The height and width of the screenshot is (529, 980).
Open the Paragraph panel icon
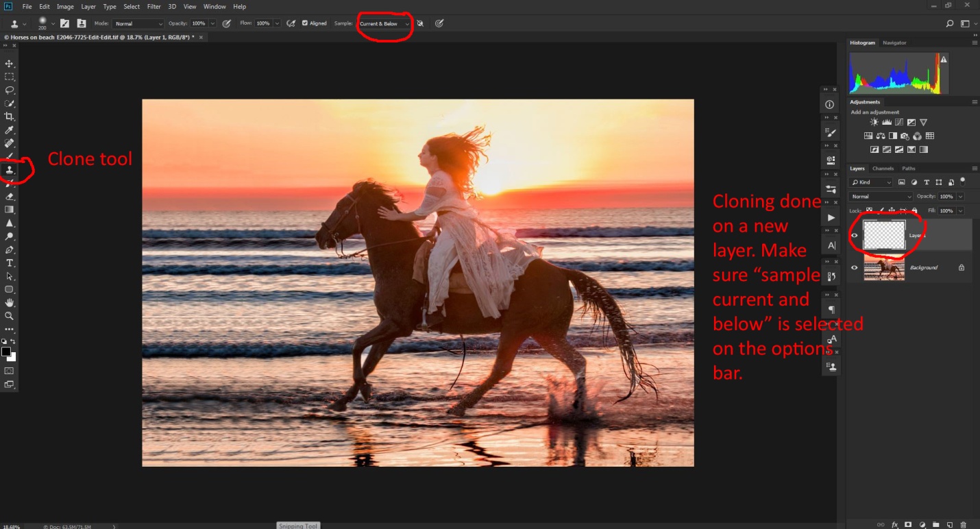830,310
